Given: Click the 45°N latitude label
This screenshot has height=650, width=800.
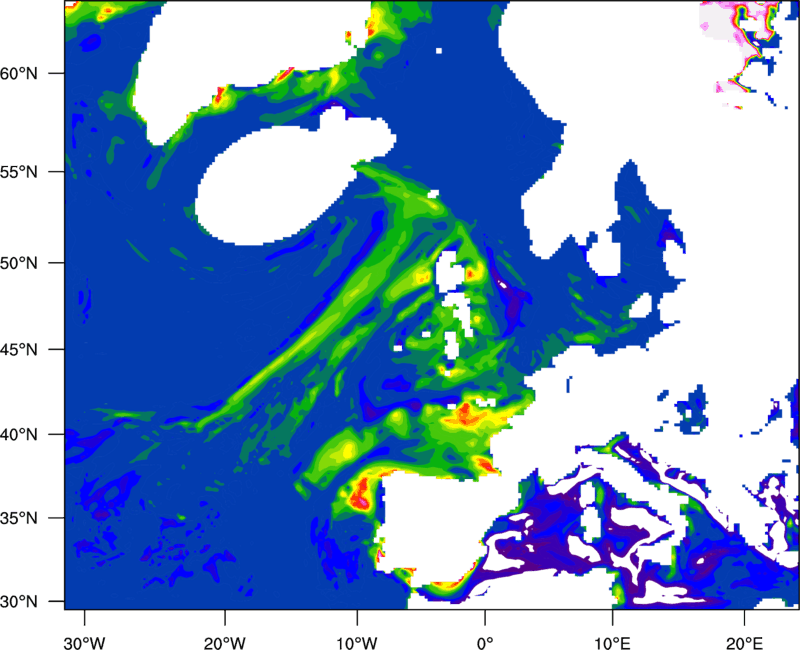Looking at the screenshot, I should (x=19, y=349).
